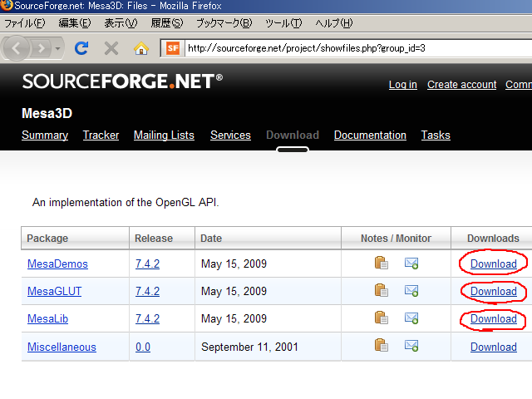Open the Summary tab
This screenshot has width=532, height=399.
tap(45, 135)
